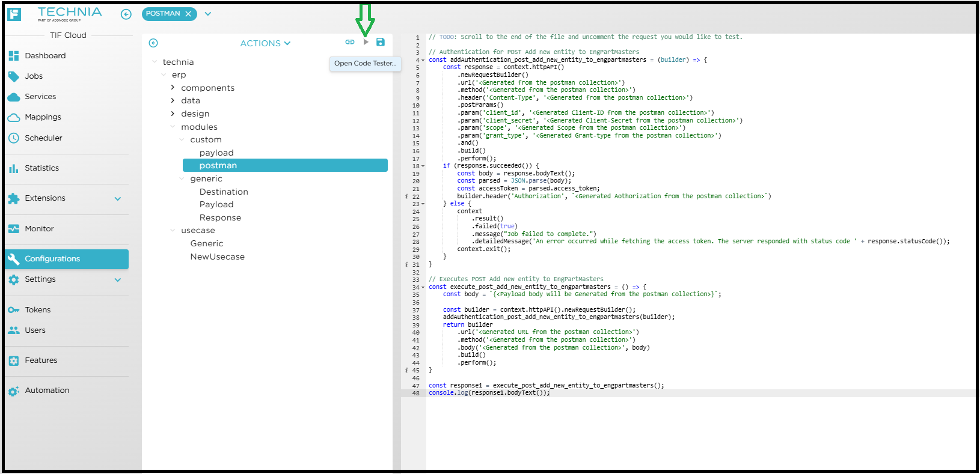Go to Jobs in the sidebar

click(x=34, y=76)
